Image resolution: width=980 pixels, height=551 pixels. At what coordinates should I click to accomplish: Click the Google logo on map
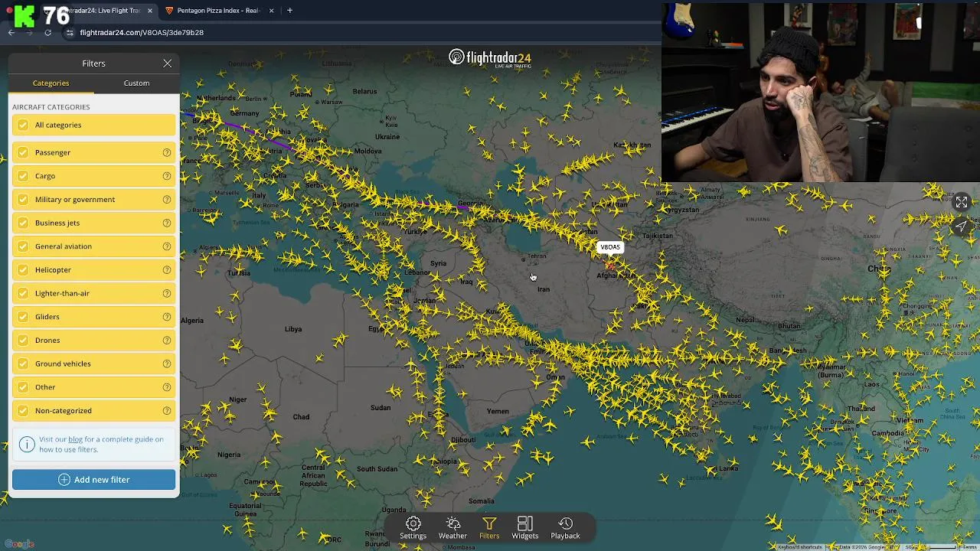18,544
